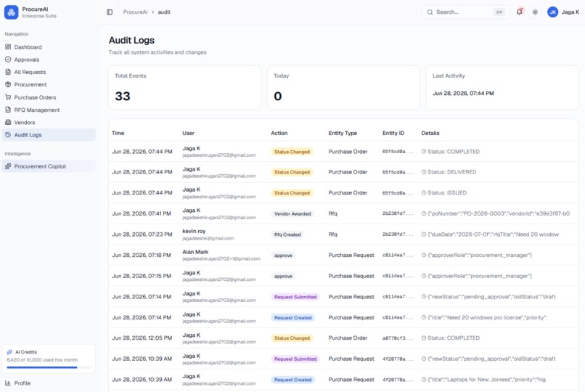Viewport: 585px width, 392px height.
Task: Click the Time column header
Action: [x=118, y=133]
